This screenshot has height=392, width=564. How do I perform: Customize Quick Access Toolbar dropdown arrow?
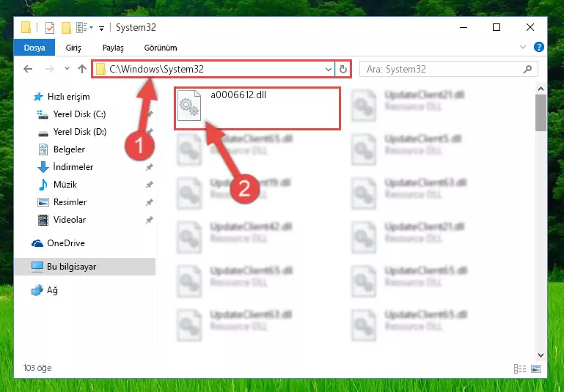tap(101, 28)
